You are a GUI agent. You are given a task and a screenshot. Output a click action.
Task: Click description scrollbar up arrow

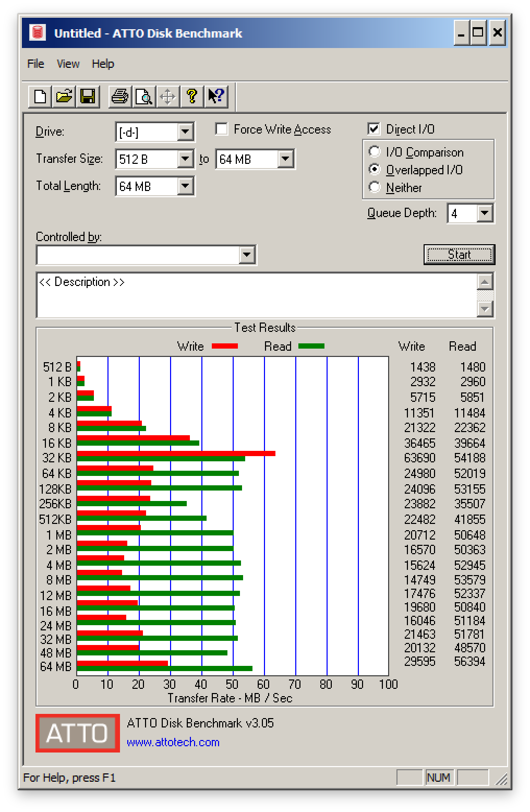(x=485, y=282)
